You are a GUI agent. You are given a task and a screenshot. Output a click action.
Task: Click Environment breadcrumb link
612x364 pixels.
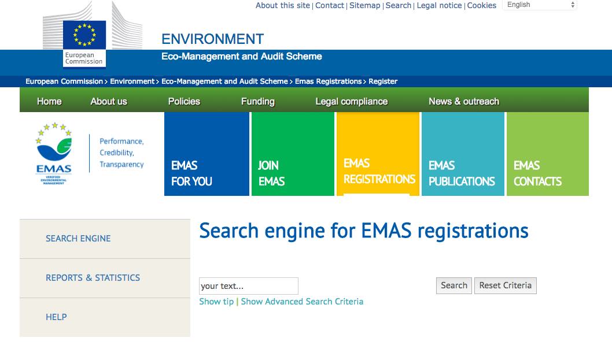[132, 81]
